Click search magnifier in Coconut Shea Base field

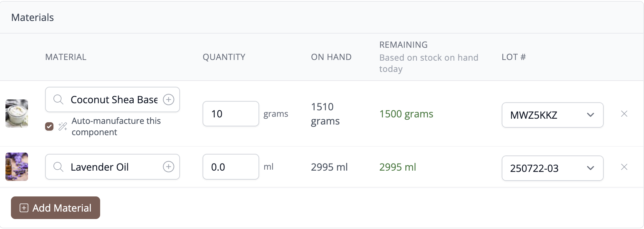[x=58, y=99]
